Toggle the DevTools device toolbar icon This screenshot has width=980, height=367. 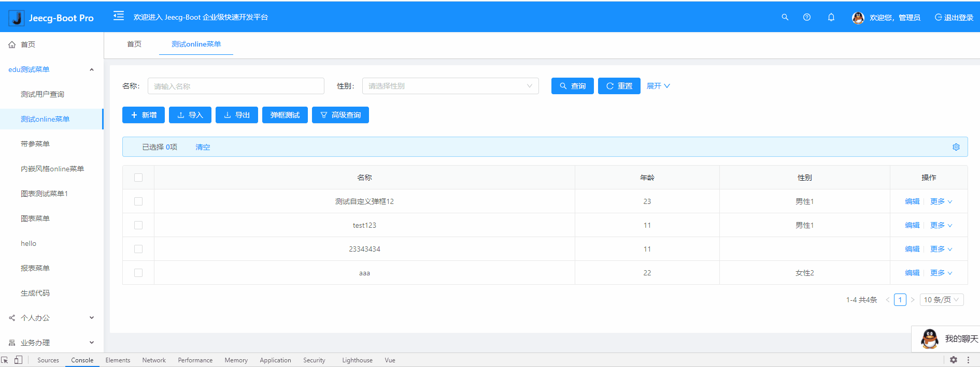tap(18, 360)
